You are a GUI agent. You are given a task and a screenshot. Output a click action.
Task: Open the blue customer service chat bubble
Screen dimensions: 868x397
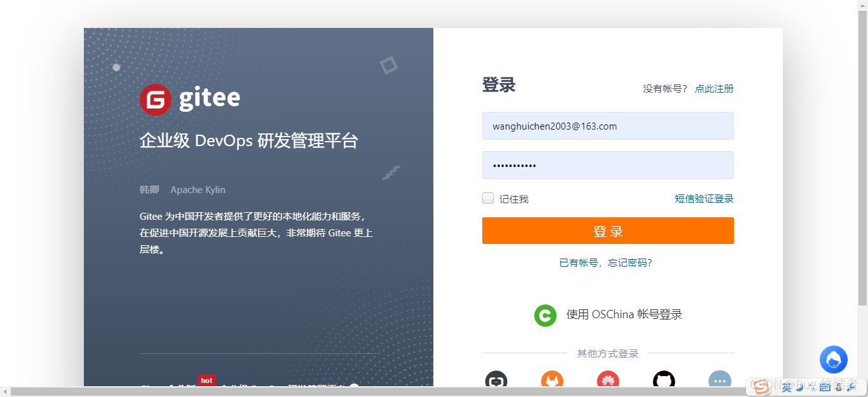click(834, 360)
